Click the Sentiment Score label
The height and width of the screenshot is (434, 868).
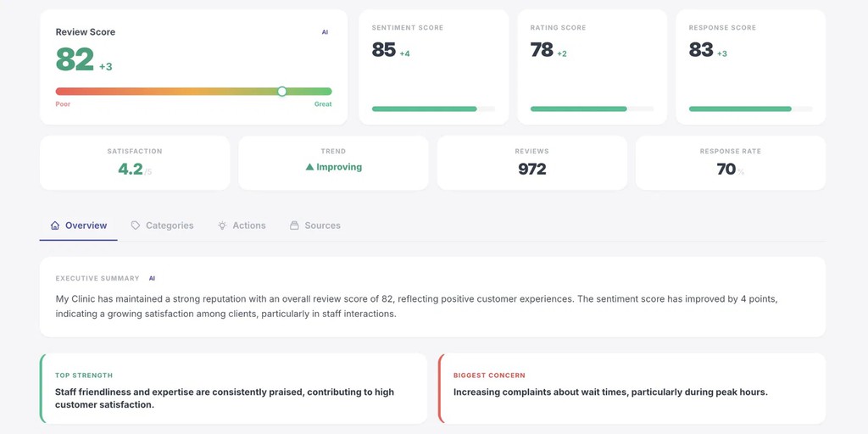point(408,28)
